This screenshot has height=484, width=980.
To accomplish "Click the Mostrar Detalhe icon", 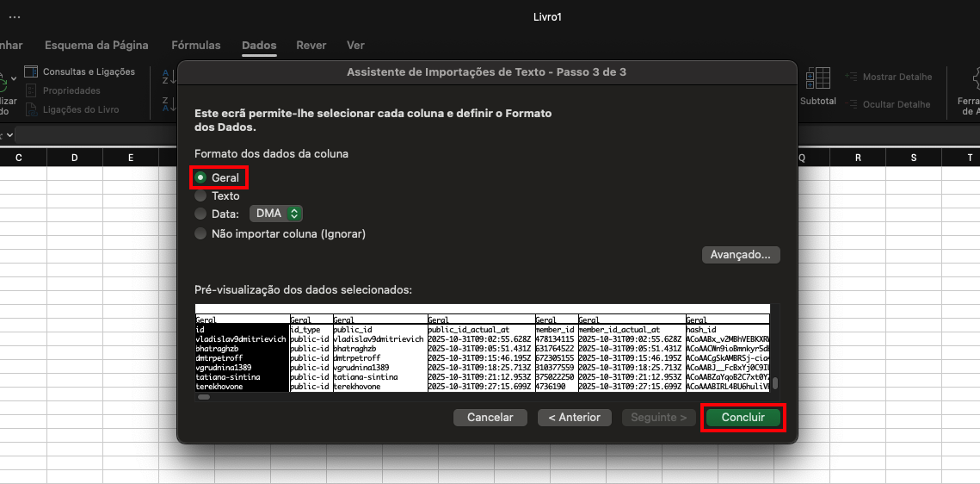I will click(x=851, y=78).
